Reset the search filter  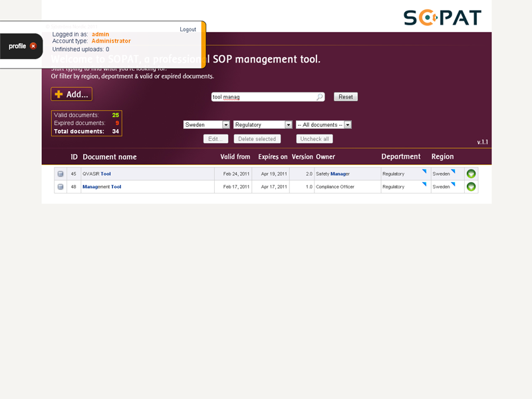346,97
